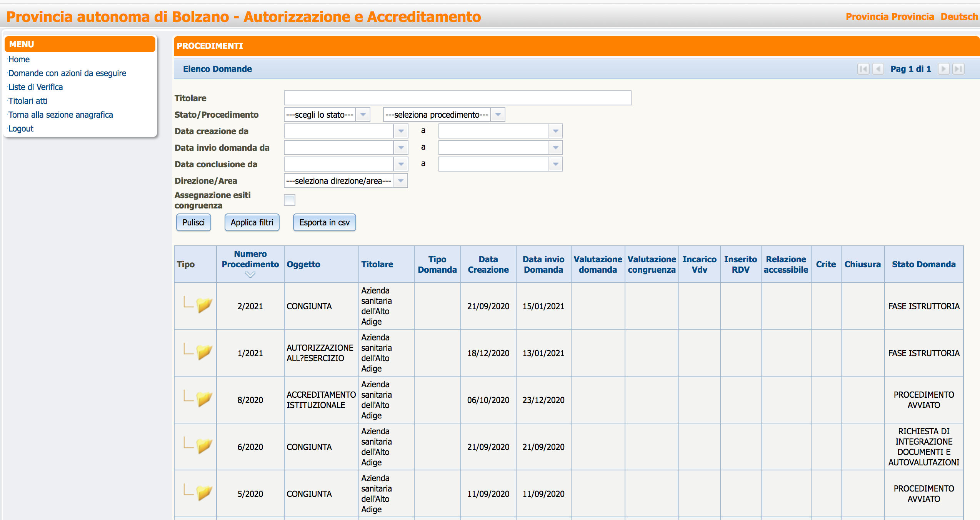Sort by Data invio Domanda header
Screen dimensions: 980x520
(x=543, y=264)
